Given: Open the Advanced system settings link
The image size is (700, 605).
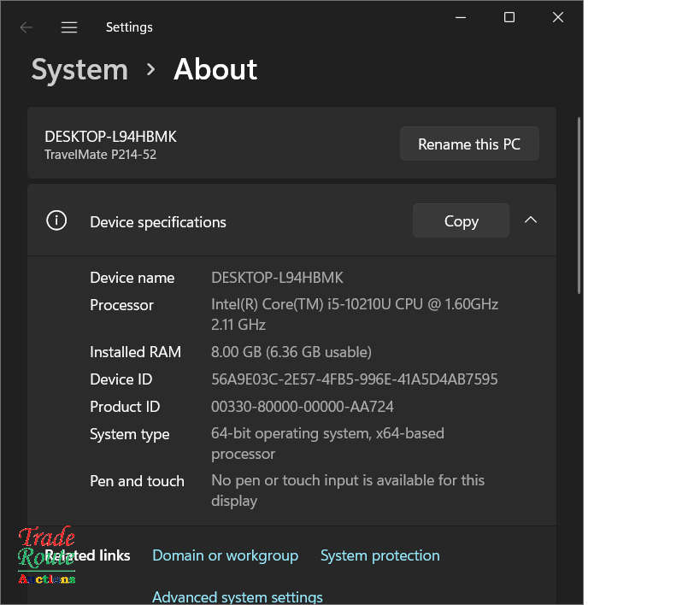Looking at the screenshot, I should click(x=237, y=596).
